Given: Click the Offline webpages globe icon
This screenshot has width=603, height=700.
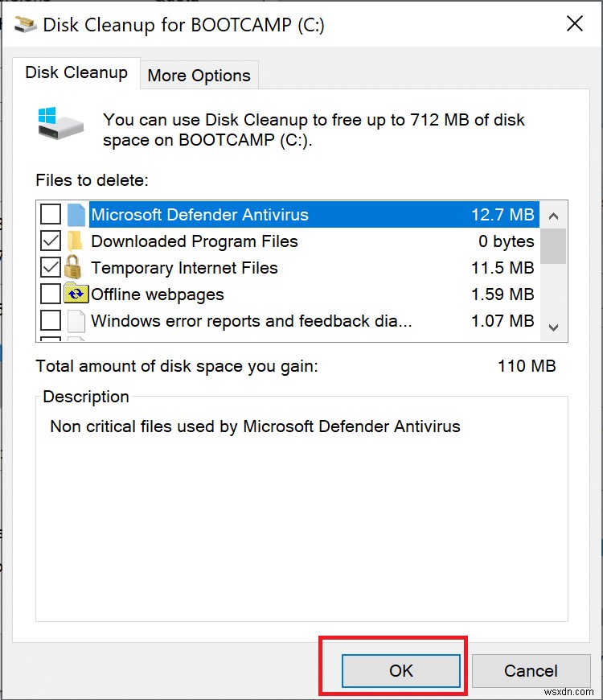Looking at the screenshot, I should (76, 294).
